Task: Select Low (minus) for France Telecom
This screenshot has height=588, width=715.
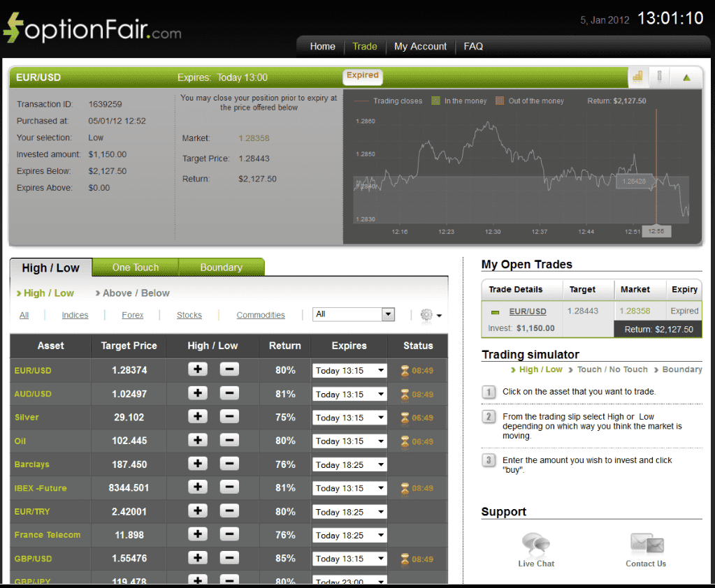Action: click(x=229, y=534)
